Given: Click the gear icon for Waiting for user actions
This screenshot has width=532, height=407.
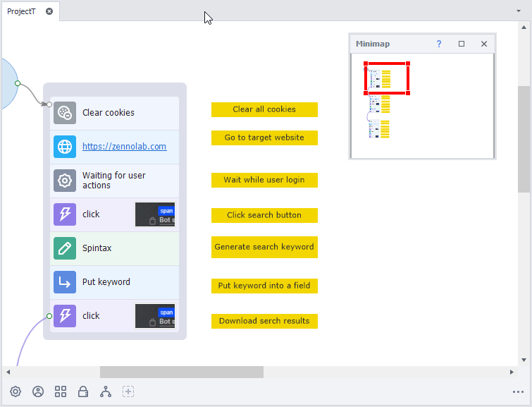Looking at the screenshot, I should [x=65, y=181].
